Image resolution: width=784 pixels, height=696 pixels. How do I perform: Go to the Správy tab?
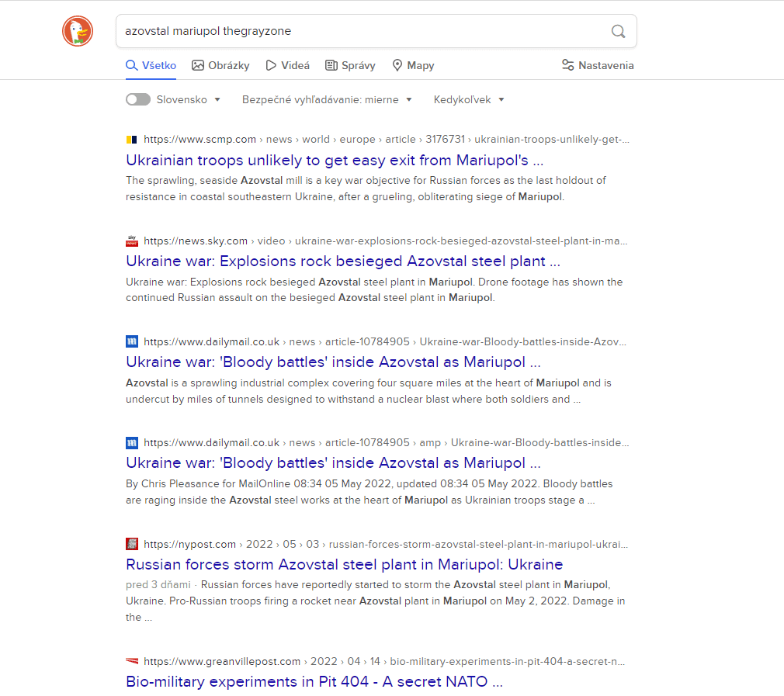(350, 65)
